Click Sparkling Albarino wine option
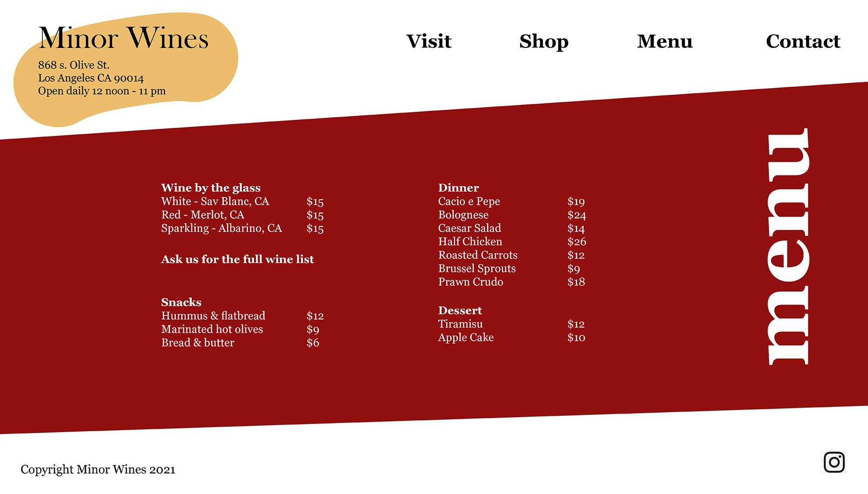 [x=221, y=229]
